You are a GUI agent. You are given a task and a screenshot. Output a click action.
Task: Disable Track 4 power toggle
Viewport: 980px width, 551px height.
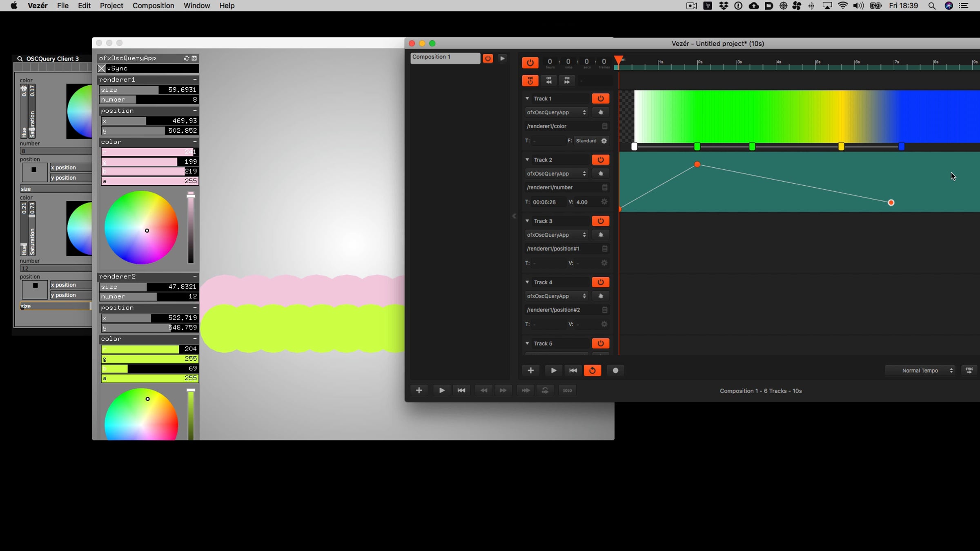click(601, 282)
